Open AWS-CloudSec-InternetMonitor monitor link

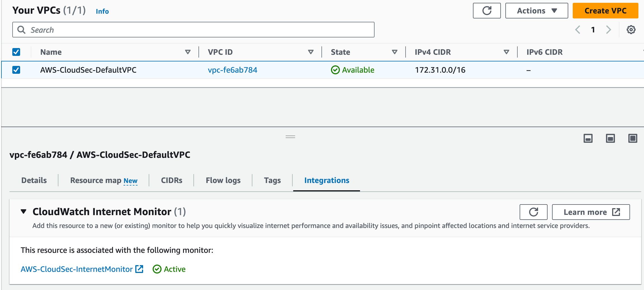(x=77, y=269)
